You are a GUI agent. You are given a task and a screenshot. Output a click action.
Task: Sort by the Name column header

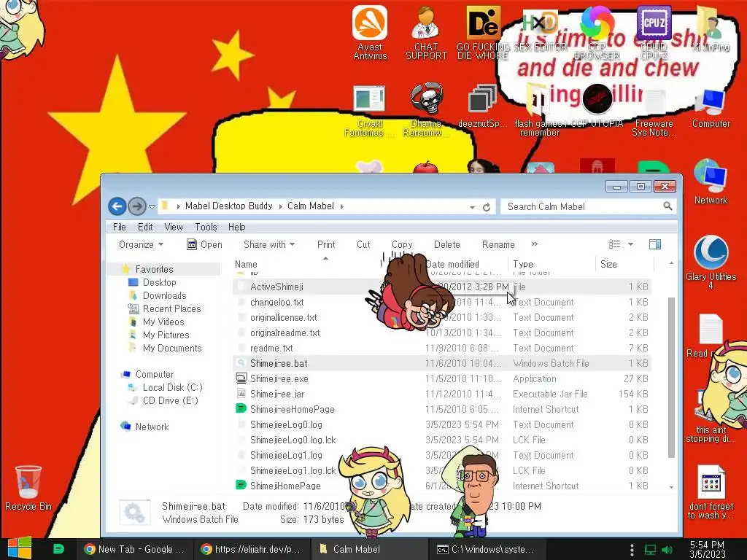(246, 264)
